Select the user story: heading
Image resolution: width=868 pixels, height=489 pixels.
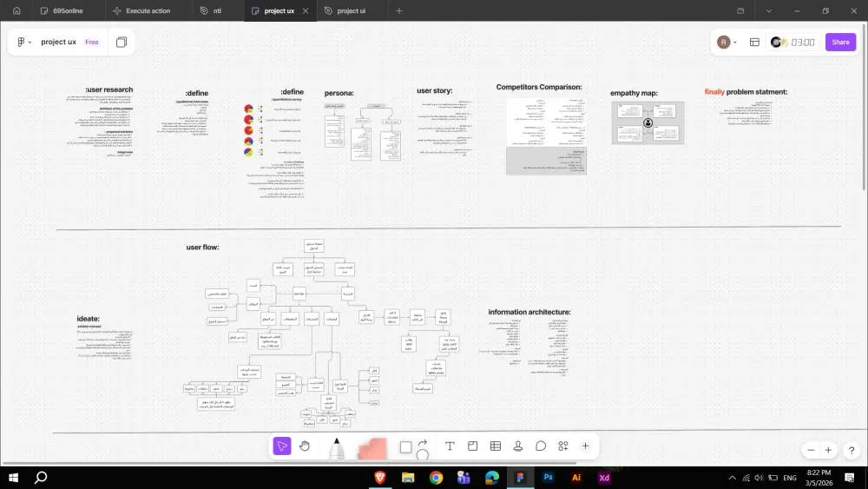(x=435, y=90)
